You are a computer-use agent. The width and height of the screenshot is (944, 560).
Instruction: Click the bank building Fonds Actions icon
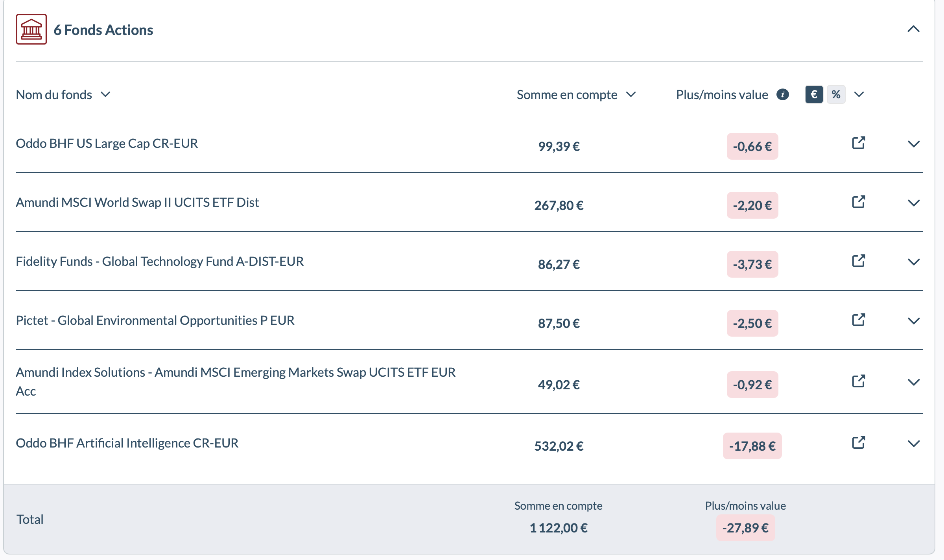[31, 29]
